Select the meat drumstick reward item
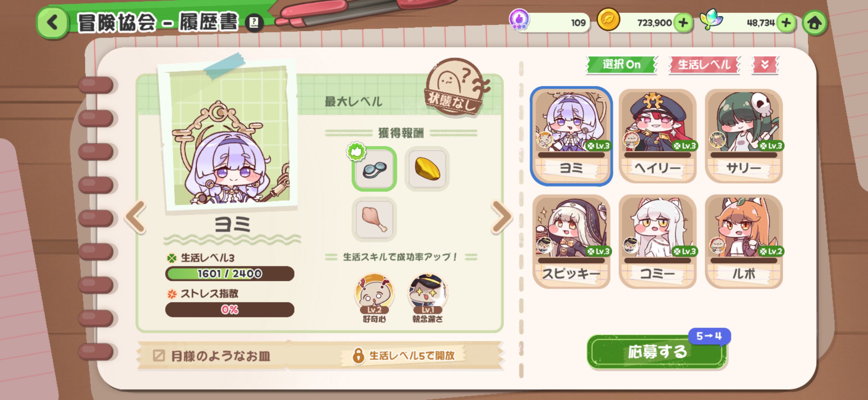The image size is (868, 400). 374,219
